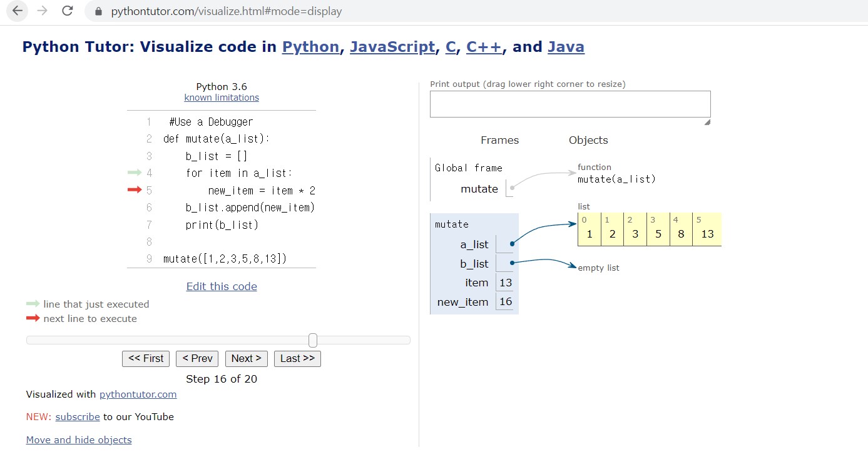
Task: Open the Python language link in heading
Action: click(x=310, y=47)
